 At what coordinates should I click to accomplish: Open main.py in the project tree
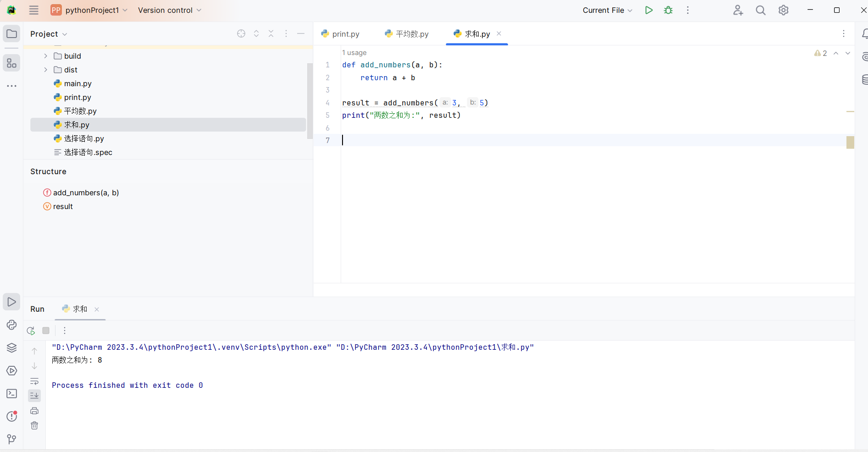point(77,83)
